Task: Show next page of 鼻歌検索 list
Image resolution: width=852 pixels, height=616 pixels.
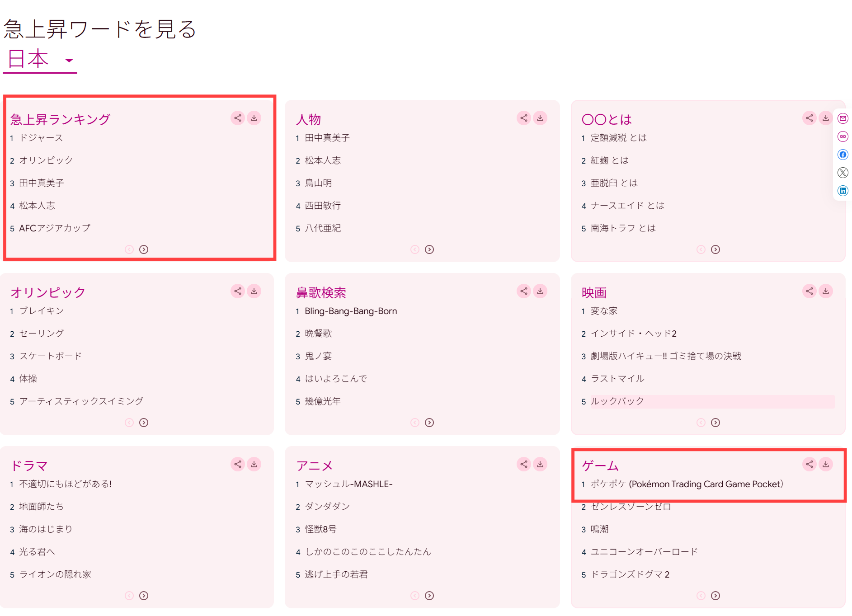Action: tap(429, 423)
